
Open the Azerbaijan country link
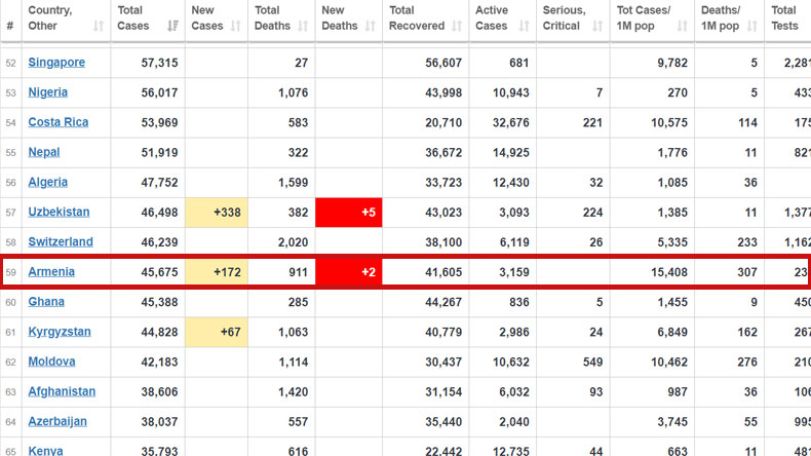tap(57, 422)
